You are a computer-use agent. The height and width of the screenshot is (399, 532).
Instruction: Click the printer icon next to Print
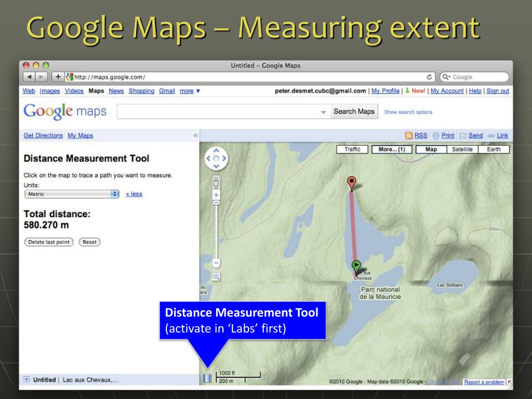pyautogui.click(x=436, y=136)
